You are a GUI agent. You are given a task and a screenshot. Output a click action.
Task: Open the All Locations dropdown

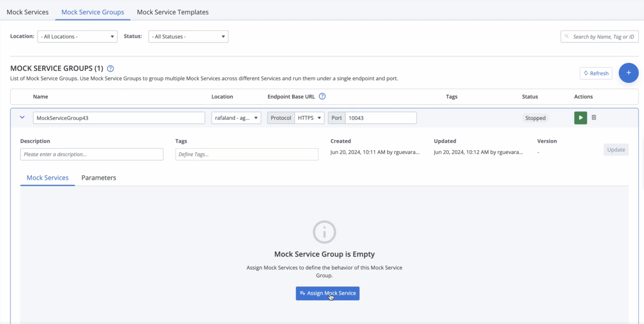click(x=77, y=37)
